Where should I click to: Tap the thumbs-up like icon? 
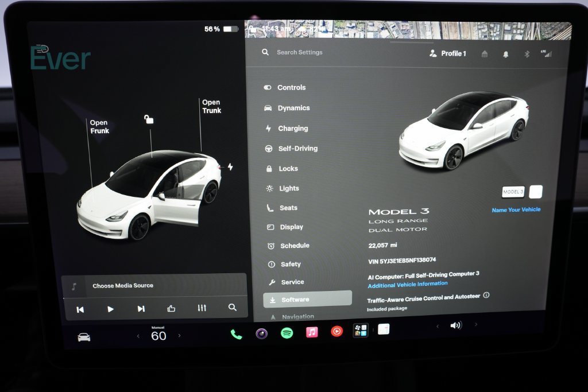tap(171, 308)
